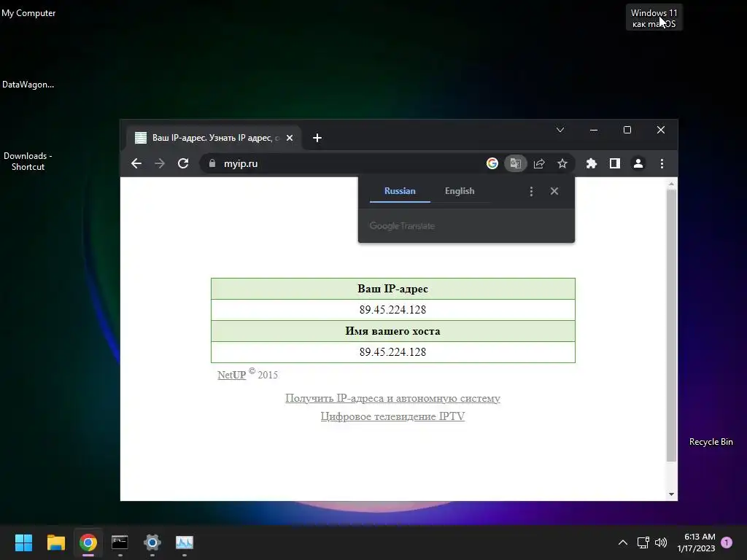Click the volume speaker tray icon
Viewport: 747px width, 560px height.
(661, 542)
